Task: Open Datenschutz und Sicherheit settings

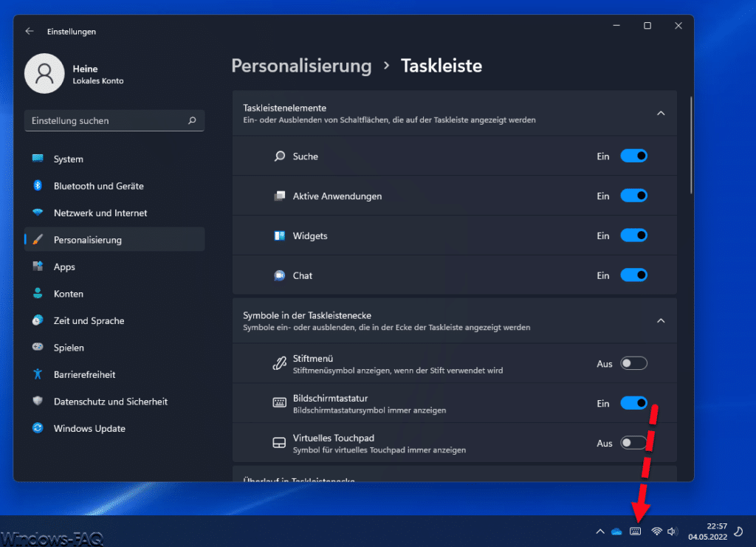Action: click(x=114, y=402)
